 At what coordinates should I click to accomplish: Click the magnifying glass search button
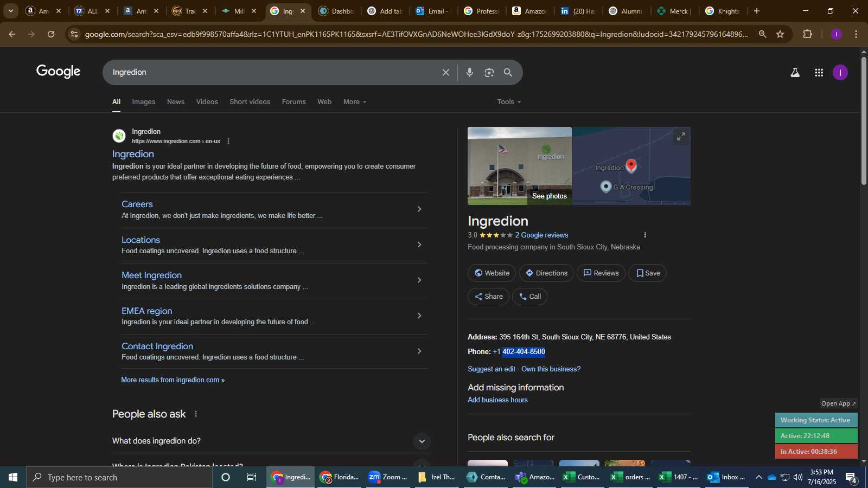coord(508,72)
